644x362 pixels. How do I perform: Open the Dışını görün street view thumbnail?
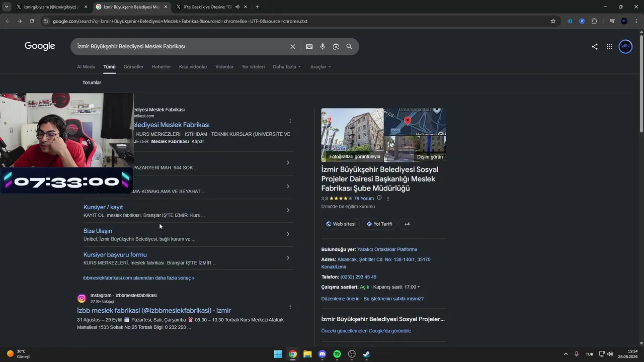(415, 148)
